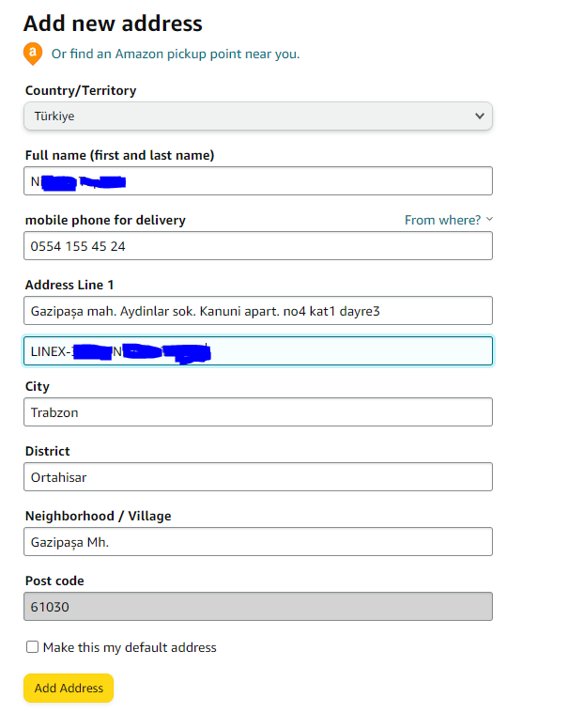Click the Neighborhood / Village input box
Viewport: 569px width, 728px height.
pos(257,542)
